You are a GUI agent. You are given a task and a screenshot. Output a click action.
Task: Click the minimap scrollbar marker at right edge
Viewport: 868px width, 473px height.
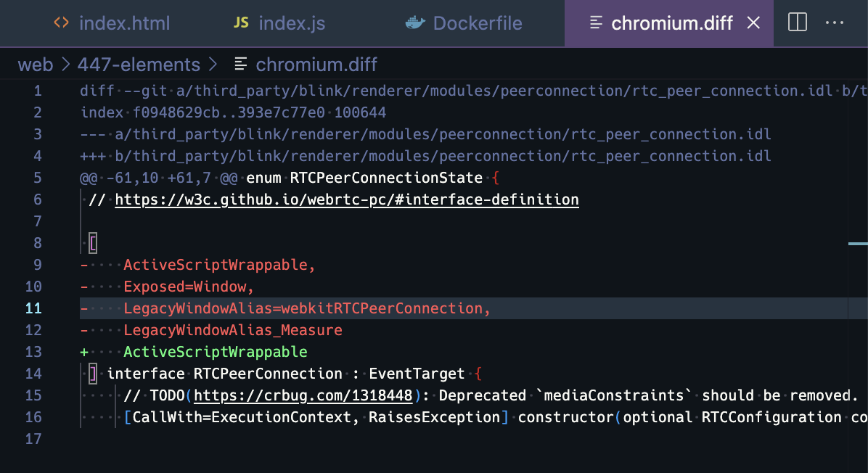click(858, 244)
